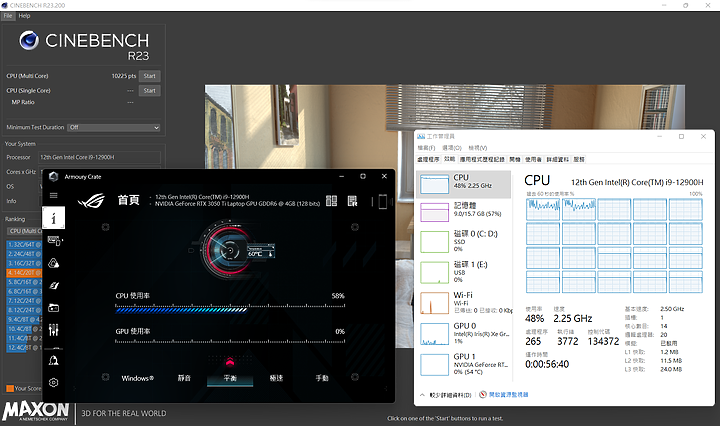Select 靜音 silent mode

tap(184, 378)
